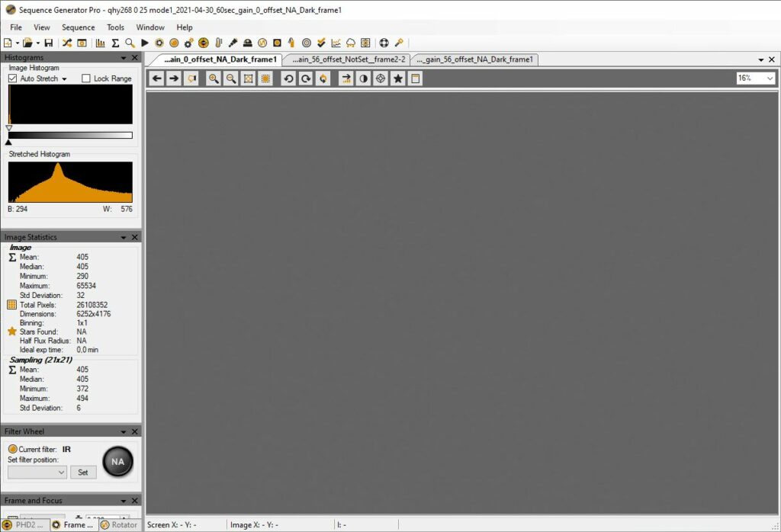Toggle the invert image half-circle icon
The height and width of the screenshot is (532, 781).
coord(363,79)
